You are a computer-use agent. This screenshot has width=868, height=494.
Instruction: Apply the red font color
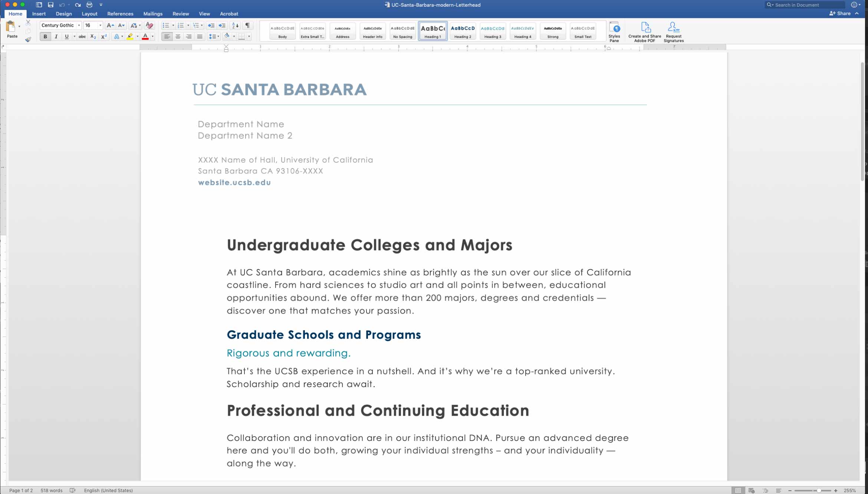[x=145, y=36]
